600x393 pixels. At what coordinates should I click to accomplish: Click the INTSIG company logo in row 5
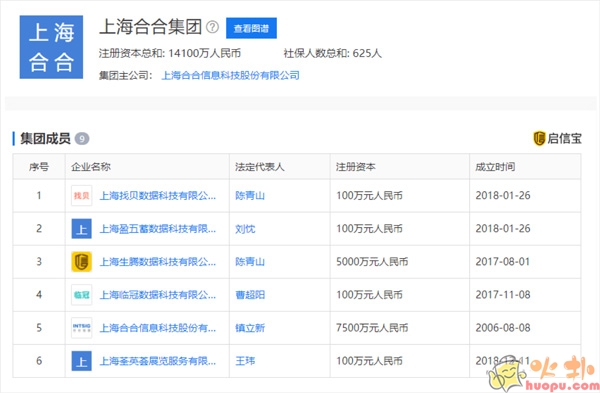click(x=82, y=328)
